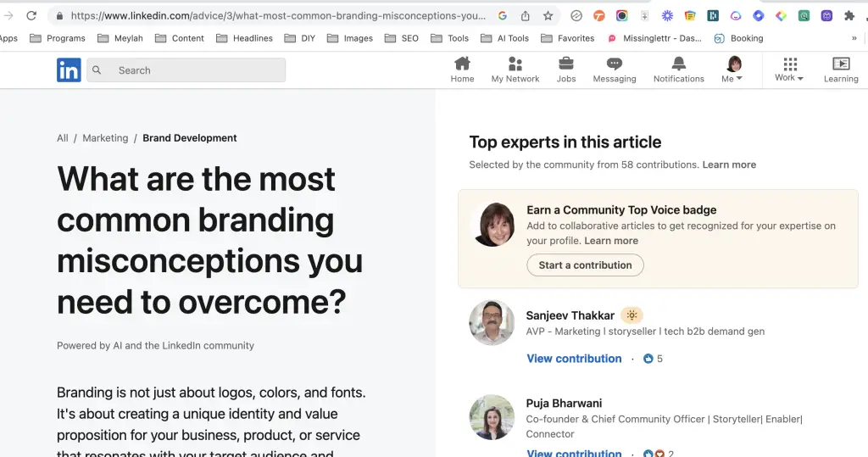
Task: Open the Me profile dropdown
Action: pos(733,70)
